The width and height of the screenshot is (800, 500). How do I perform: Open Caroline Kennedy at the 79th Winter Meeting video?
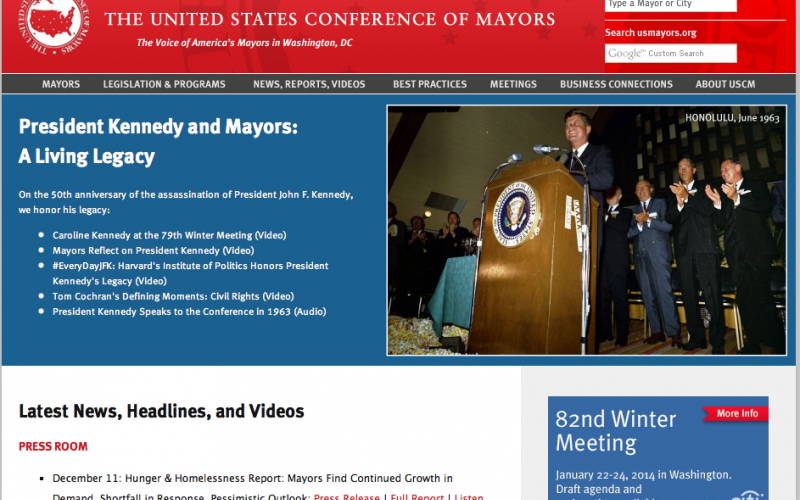(x=169, y=235)
